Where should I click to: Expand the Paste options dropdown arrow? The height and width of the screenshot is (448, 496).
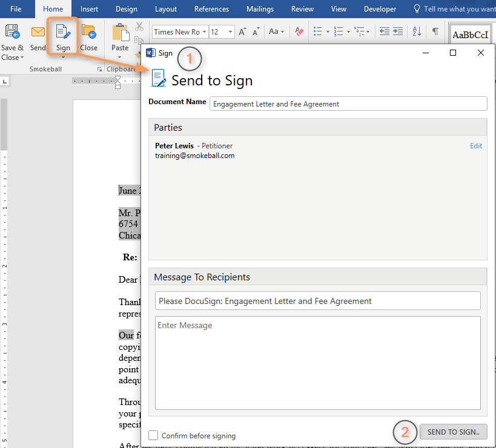click(119, 58)
